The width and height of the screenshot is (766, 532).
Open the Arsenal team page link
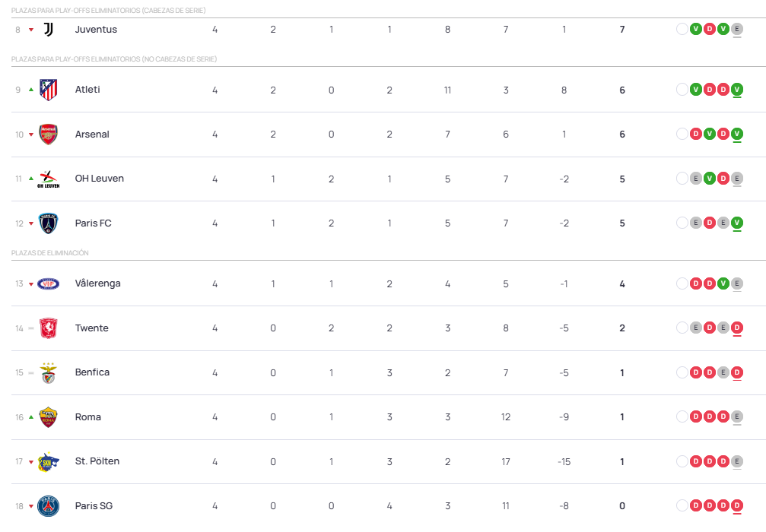coord(92,135)
